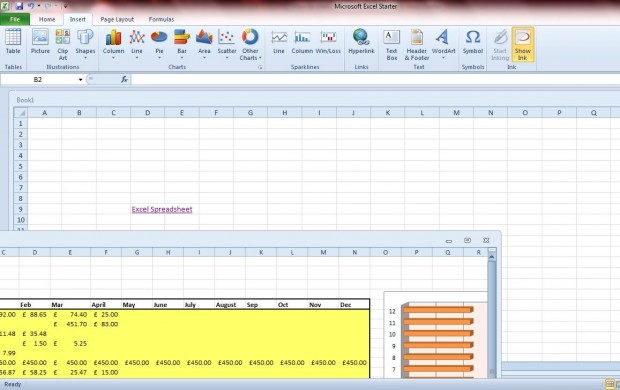Image resolution: width=620 pixels, height=390 pixels.
Task: Open the Charts dialog launcher
Action: (260, 67)
